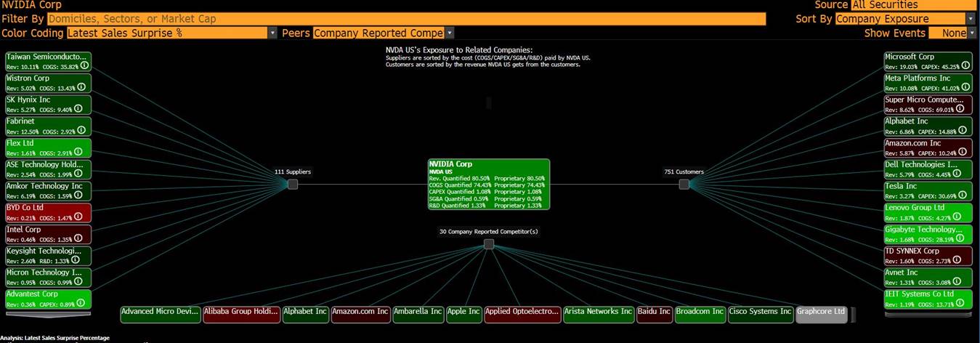Open info icon on Microsoft Corp card

click(x=964, y=65)
